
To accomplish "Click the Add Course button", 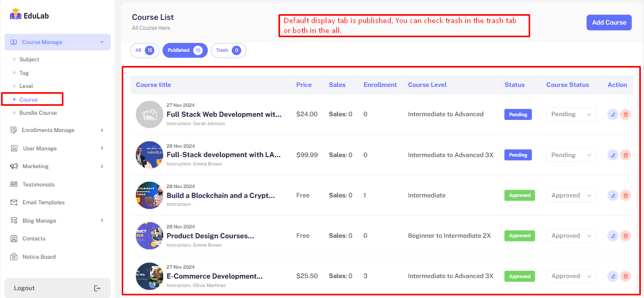I will 609,23.
